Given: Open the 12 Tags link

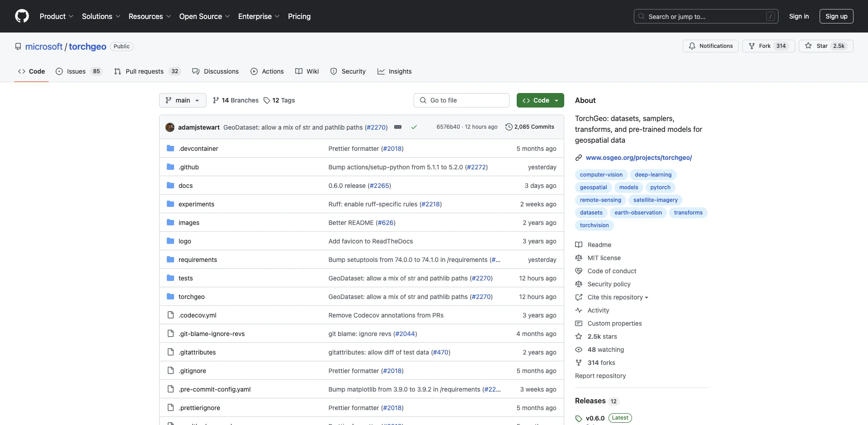Looking at the screenshot, I should coord(279,100).
